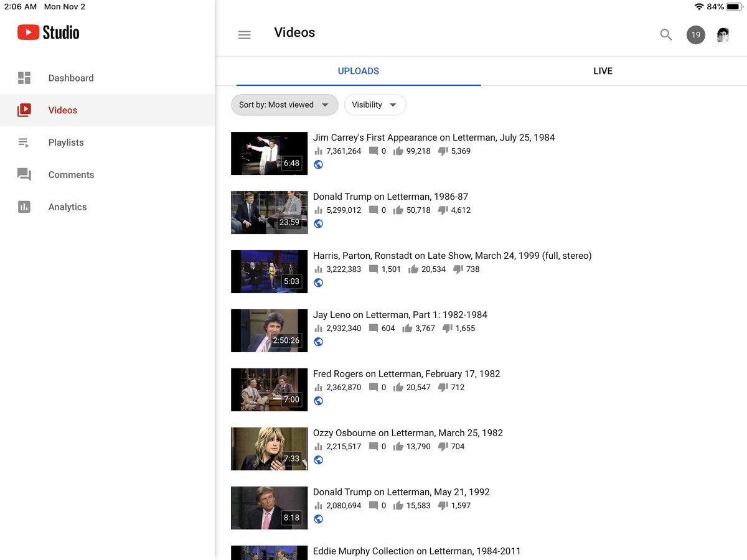Open Harris, Parton, Ronstadt on Late Show title
The width and height of the screenshot is (747, 560).
[452, 256]
